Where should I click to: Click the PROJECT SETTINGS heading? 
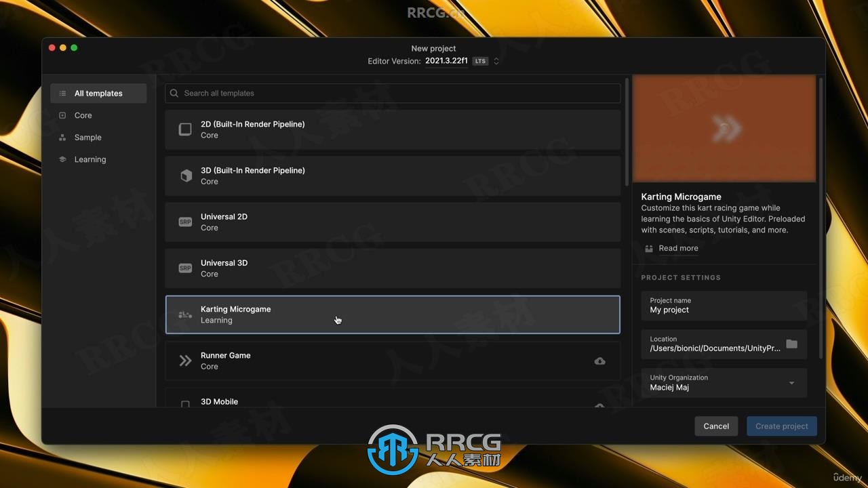(681, 277)
